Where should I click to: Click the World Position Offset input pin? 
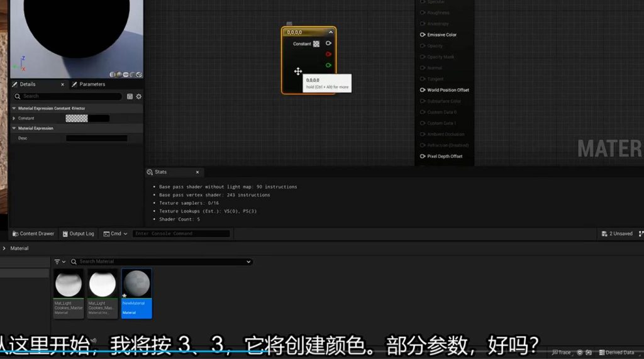coord(423,90)
